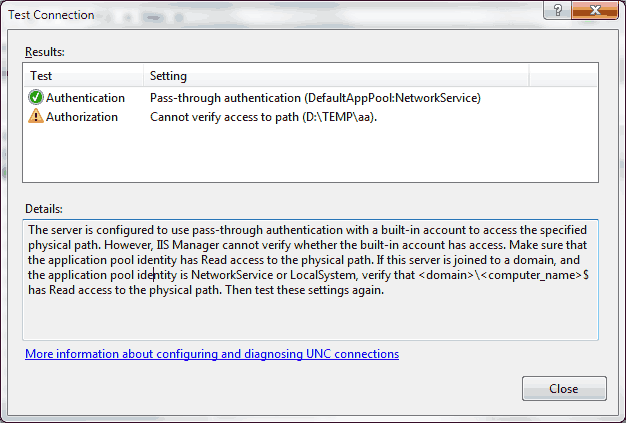The width and height of the screenshot is (626, 423).
Task: Click the empty area below the results rows
Action: (310, 155)
